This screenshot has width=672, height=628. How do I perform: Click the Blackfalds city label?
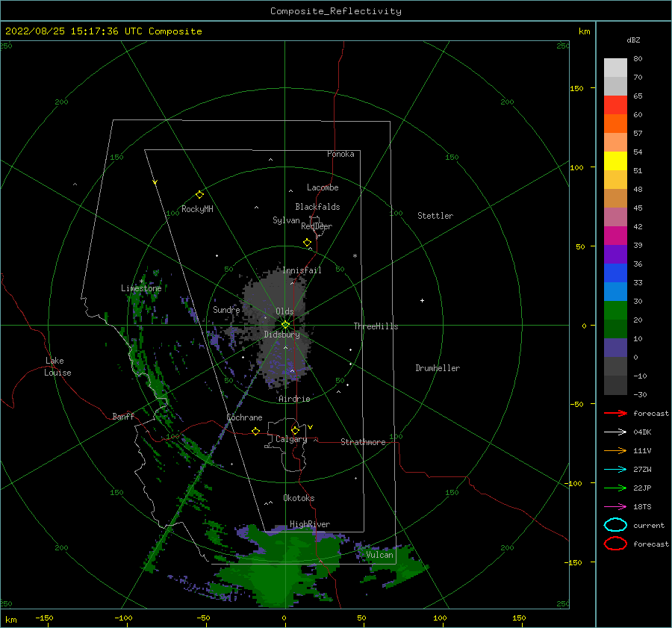[317, 207]
